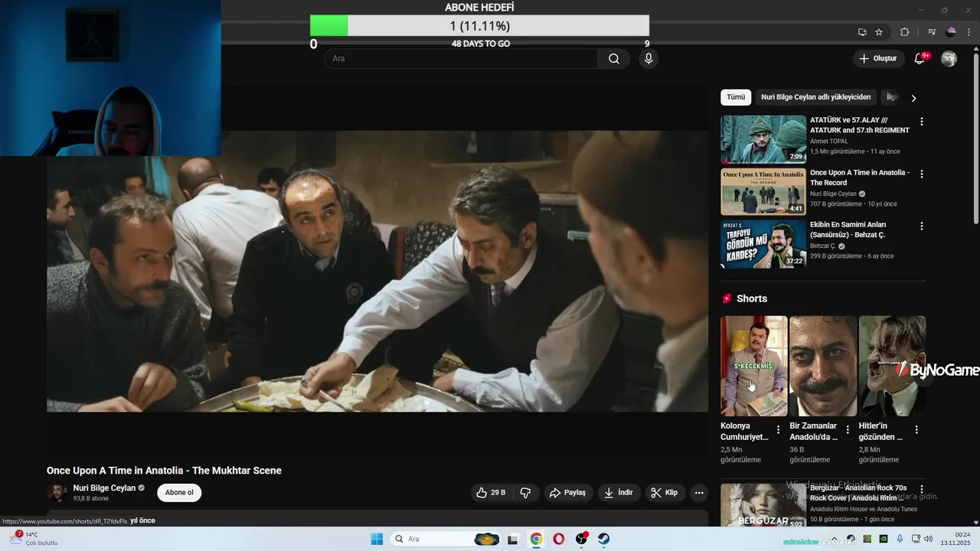Click the İndir download button
The width and height of the screenshot is (980, 551).
[x=619, y=493]
